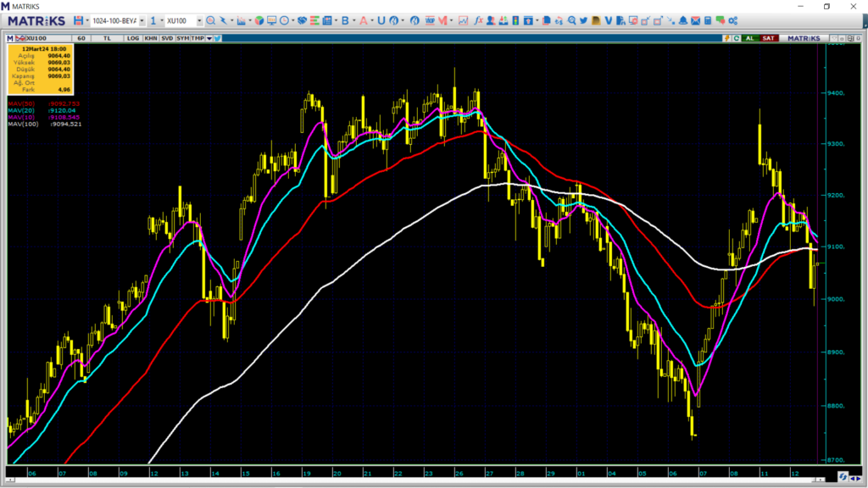The width and height of the screenshot is (868, 488).
Task: Open the 1024-100-BEYAZ layout dropdown
Action: pyautogui.click(x=141, y=20)
